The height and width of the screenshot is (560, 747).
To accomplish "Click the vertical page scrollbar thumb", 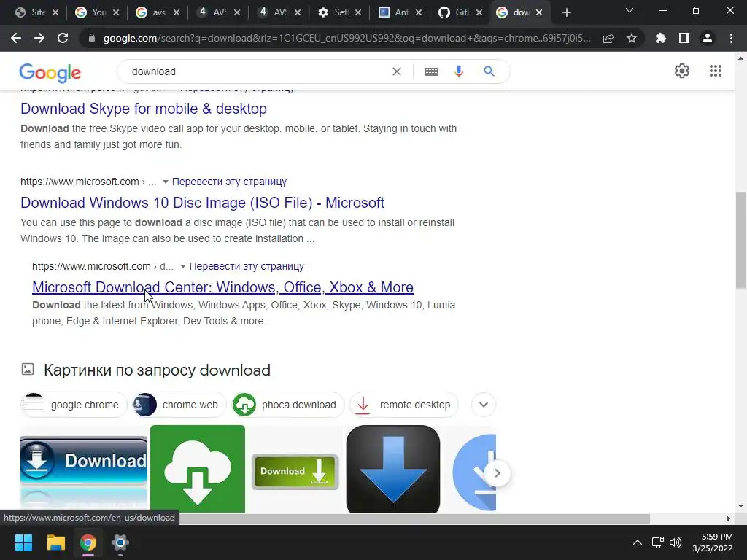I will [740, 240].
